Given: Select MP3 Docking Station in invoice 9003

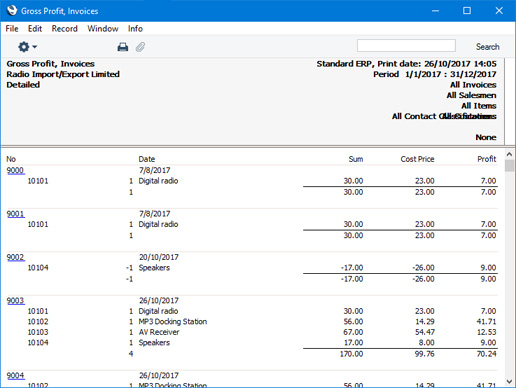Looking at the screenshot, I should [x=173, y=322].
